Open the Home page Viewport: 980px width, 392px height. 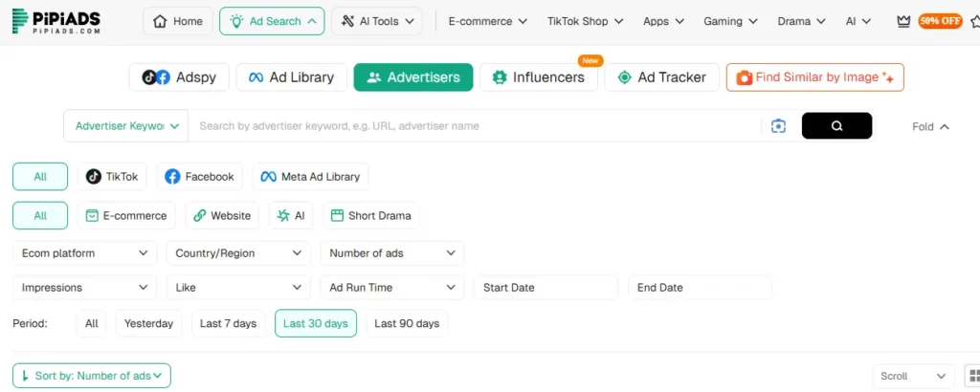[178, 21]
